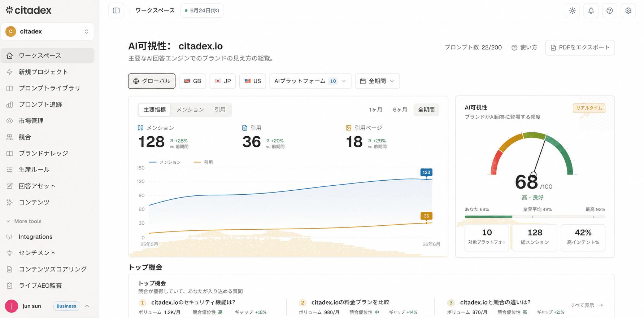Toggle the sidebar panel icon
The height and width of the screenshot is (318, 644).
[x=116, y=10]
